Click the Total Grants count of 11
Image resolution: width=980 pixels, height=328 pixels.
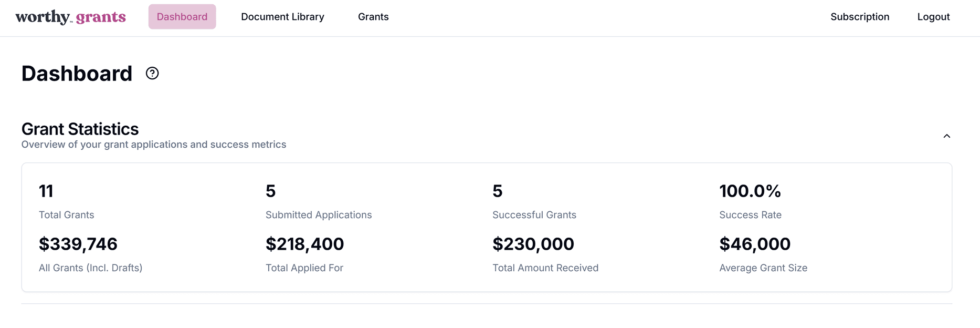pos(46,191)
